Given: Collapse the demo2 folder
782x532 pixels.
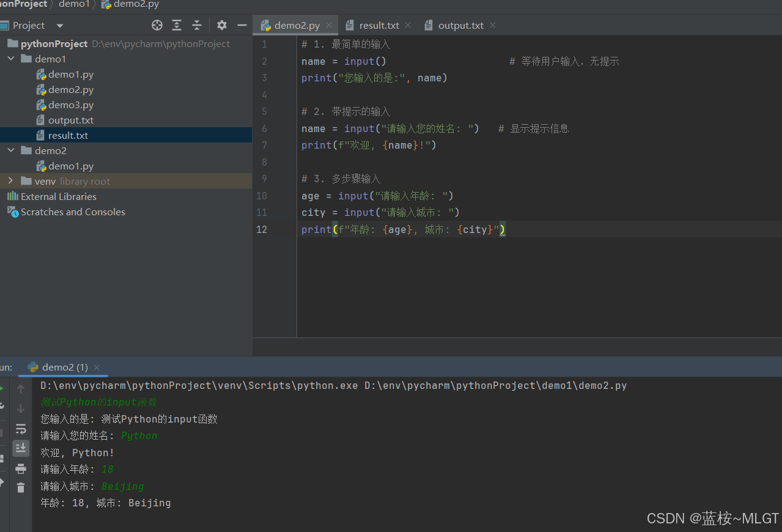Looking at the screenshot, I should pyautogui.click(x=11, y=150).
